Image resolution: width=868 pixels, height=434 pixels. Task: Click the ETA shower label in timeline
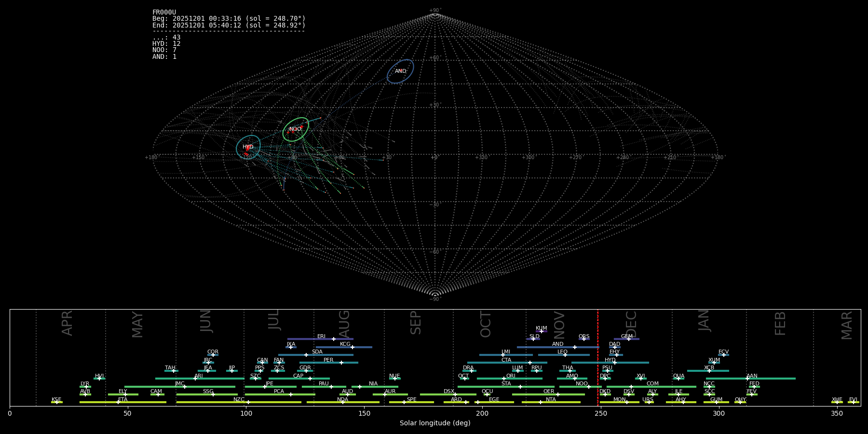pos(123,400)
